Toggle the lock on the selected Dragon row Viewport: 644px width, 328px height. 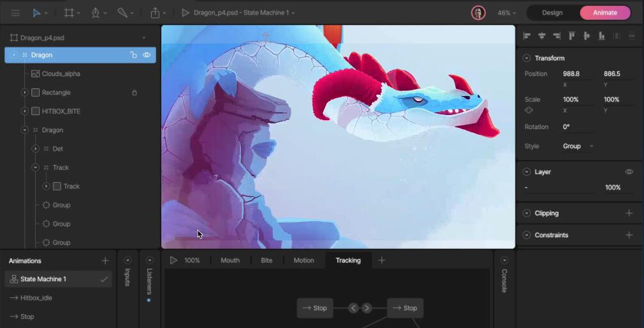(x=133, y=55)
